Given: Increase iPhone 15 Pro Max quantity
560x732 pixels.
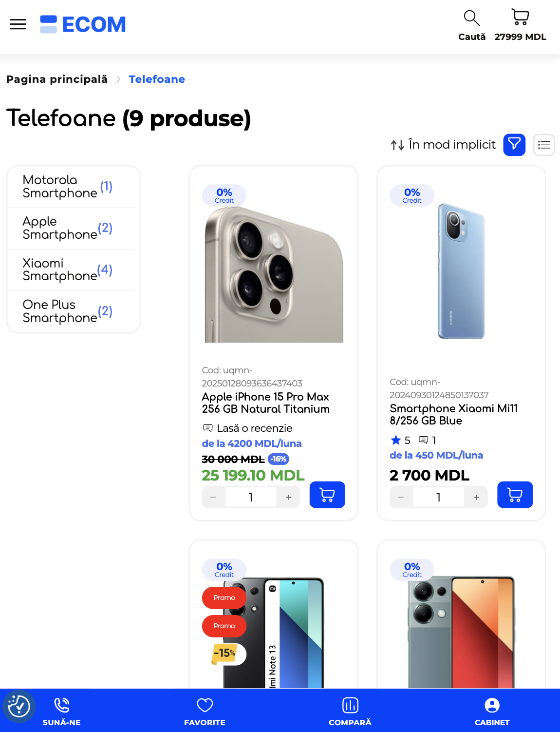Looking at the screenshot, I should click(x=288, y=497).
